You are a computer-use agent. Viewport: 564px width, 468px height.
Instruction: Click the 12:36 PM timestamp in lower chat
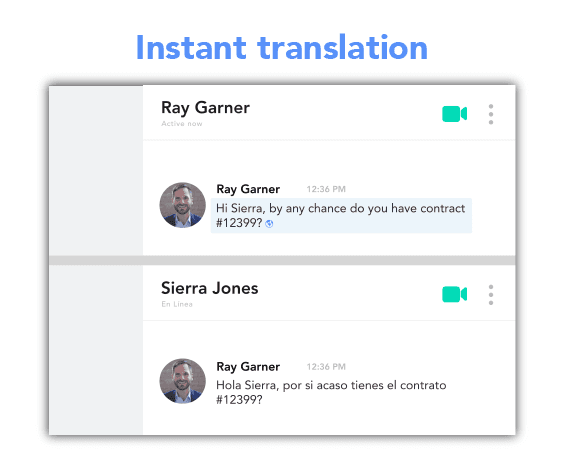(326, 367)
